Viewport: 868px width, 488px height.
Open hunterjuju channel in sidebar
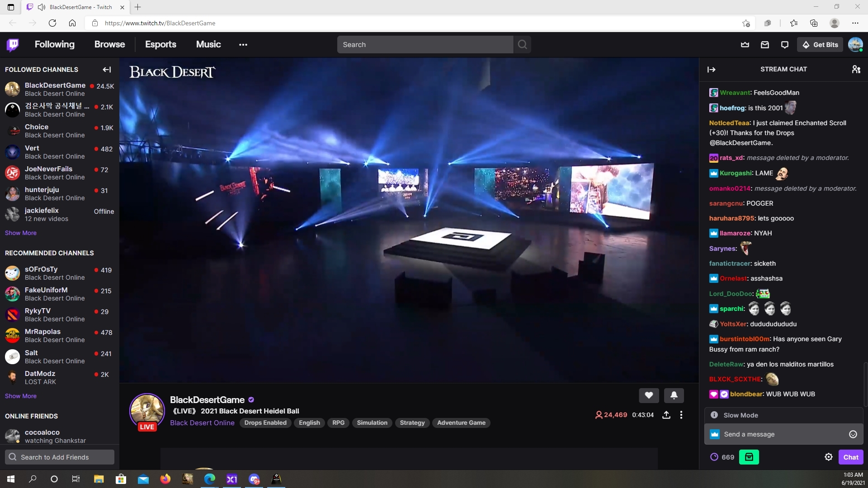click(x=60, y=194)
